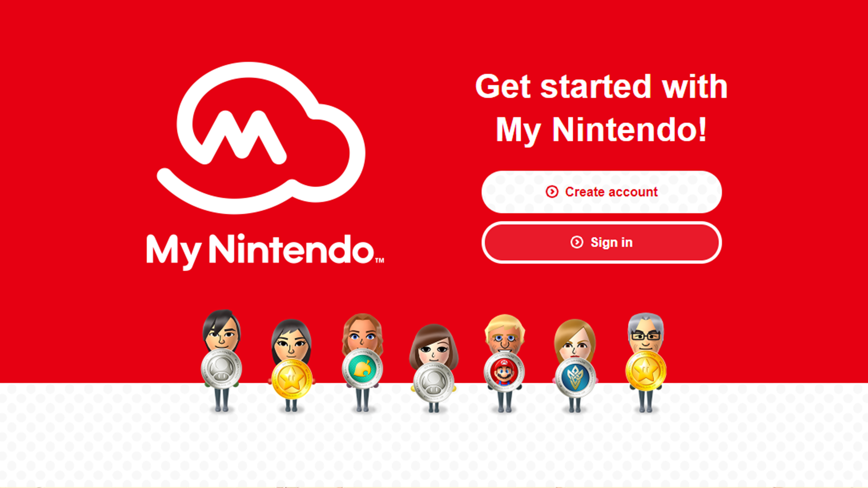Click the Animal Crossing leaf coin
The image size is (868, 488).
(362, 368)
